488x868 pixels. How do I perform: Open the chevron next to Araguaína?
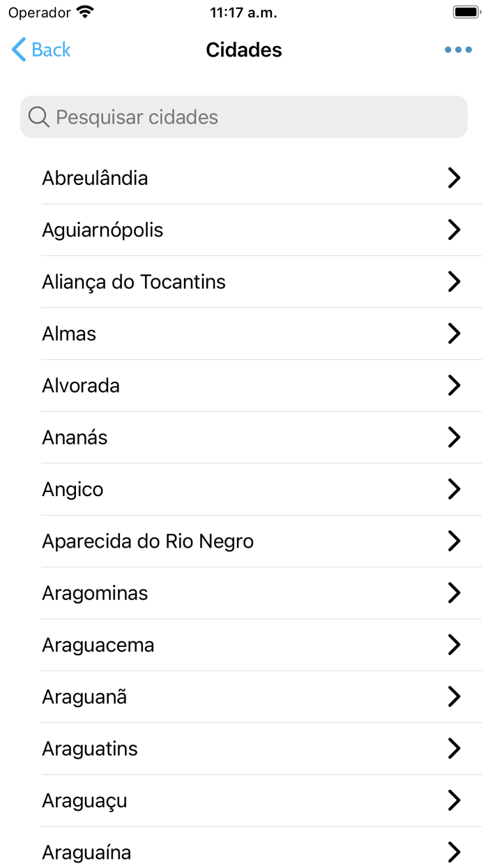pos(455,851)
